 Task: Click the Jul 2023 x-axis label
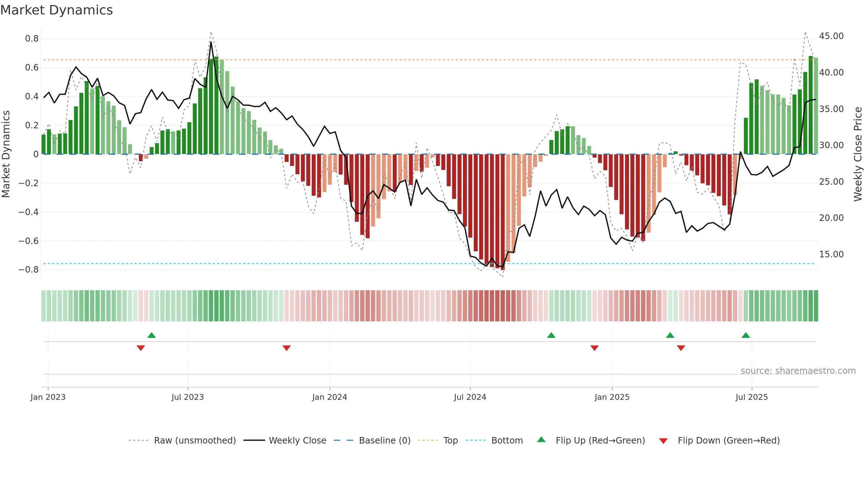pos(188,397)
